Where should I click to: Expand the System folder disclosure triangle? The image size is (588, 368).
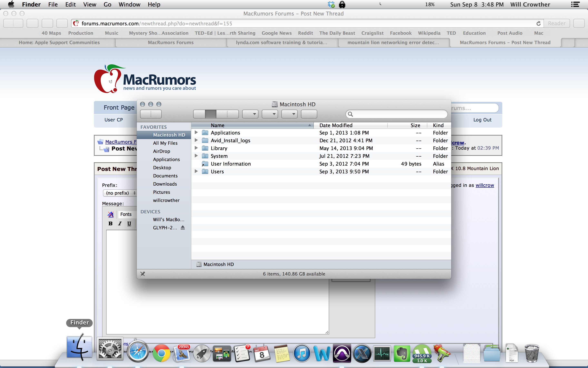[196, 156]
